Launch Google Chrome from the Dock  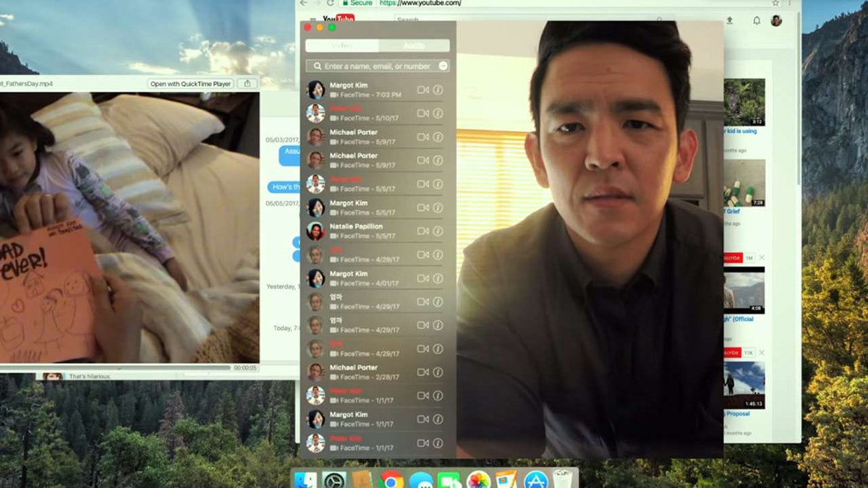click(391, 479)
